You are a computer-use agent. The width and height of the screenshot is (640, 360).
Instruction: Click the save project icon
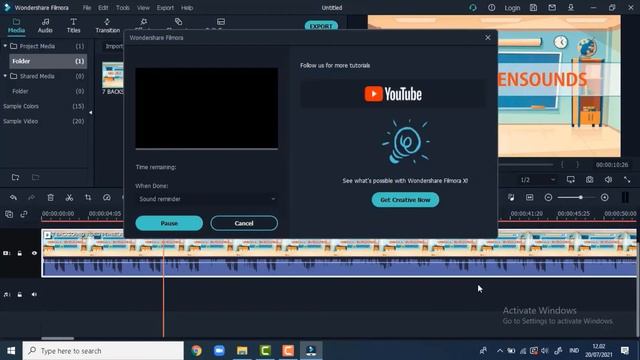tap(533, 7)
